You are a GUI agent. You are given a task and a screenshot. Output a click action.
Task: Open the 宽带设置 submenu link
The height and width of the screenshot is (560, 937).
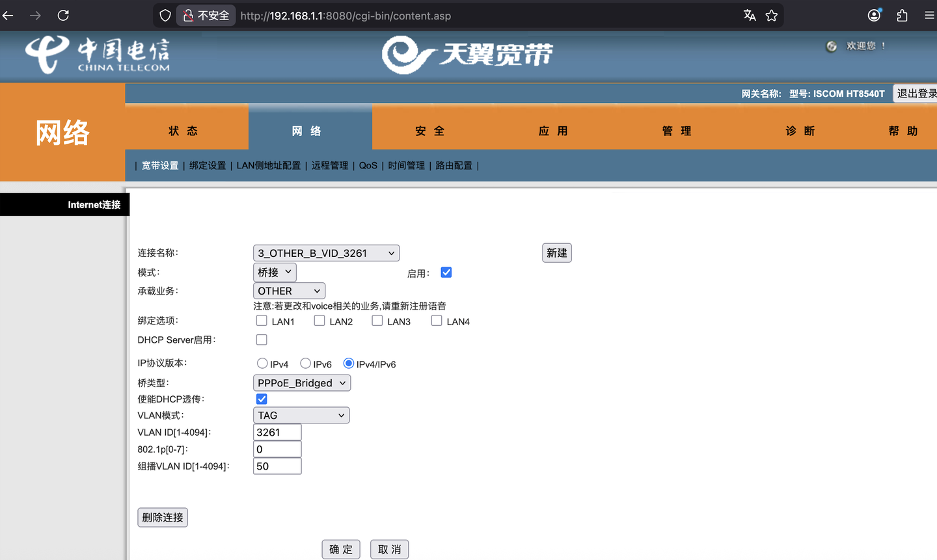(x=160, y=165)
